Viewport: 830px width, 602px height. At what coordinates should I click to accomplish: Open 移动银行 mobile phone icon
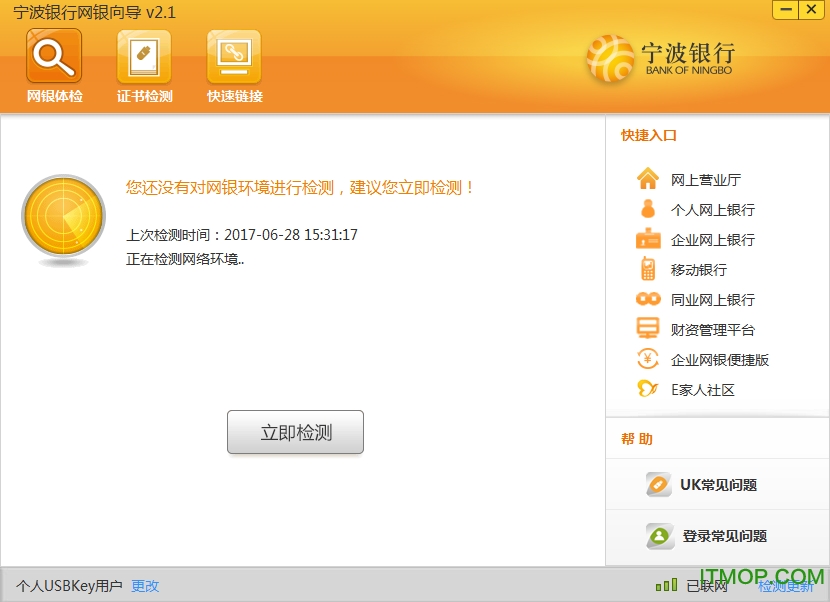(648, 270)
